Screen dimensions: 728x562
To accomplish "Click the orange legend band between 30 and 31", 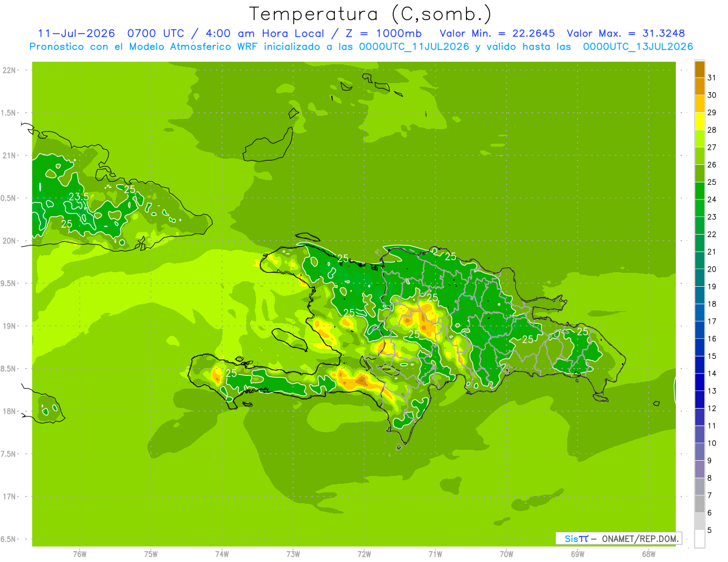I will [699, 86].
